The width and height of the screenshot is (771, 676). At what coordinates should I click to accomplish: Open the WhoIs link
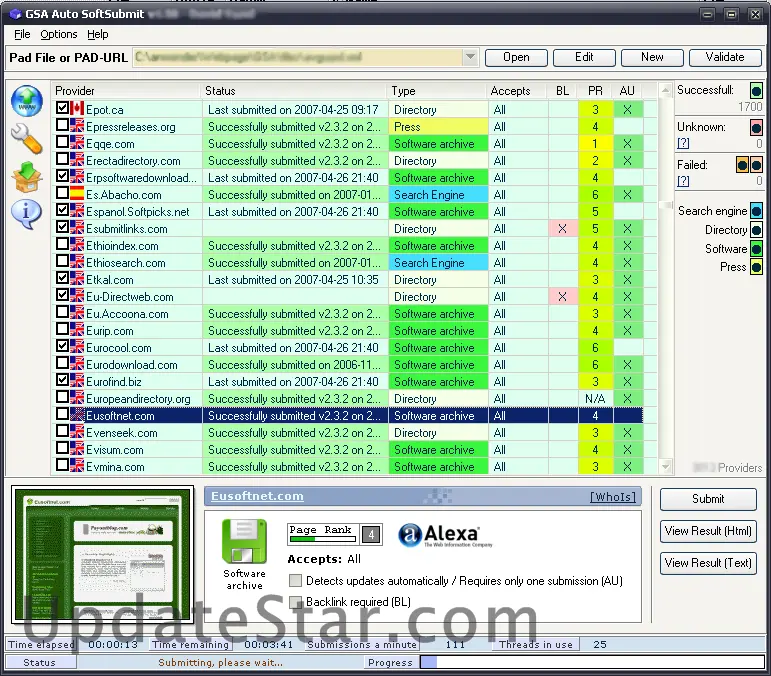click(x=613, y=497)
